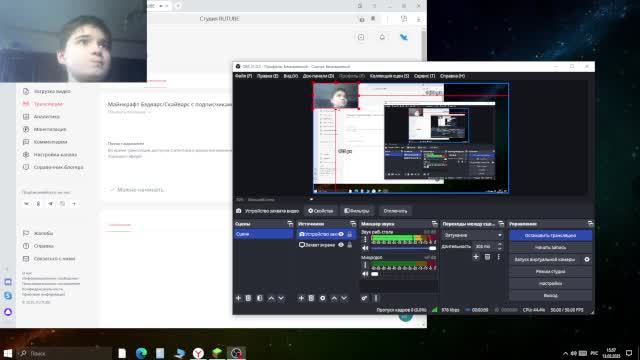This screenshot has width=640, height=360.
Task: Open Docks menu in OBS
Action: click(x=318, y=76)
